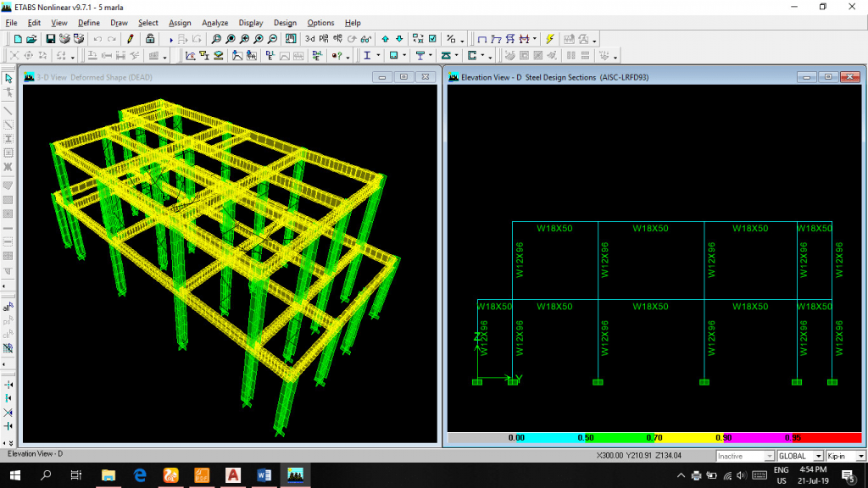Click the move up in list arrow
Viewport: 868px width, 488px height.
(x=385, y=39)
